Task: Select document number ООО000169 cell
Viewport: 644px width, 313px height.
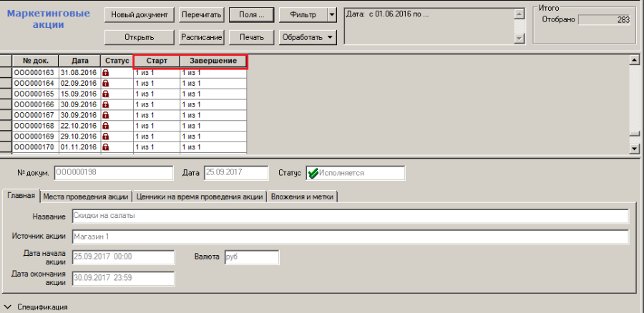Action: (x=35, y=136)
